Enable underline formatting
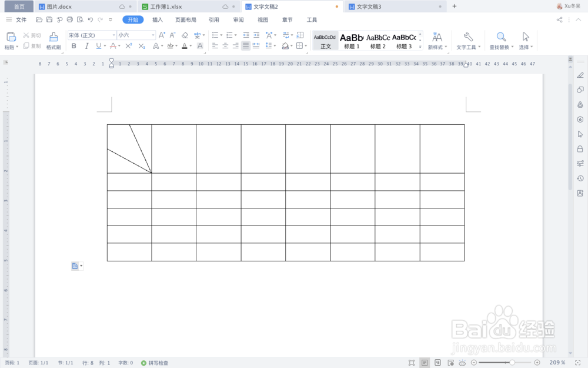The height and width of the screenshot is (368, 588). 97,46
